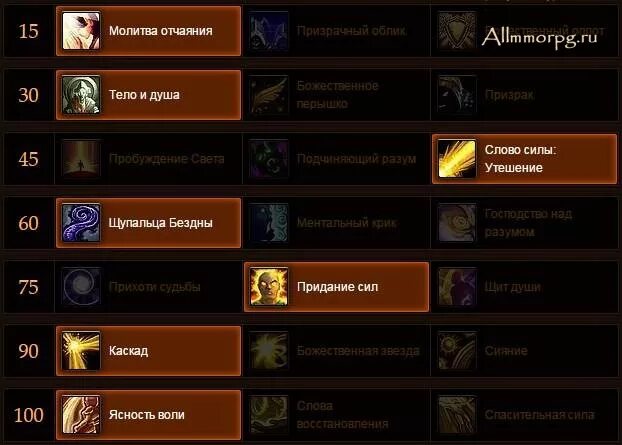622x445 pixels.
Task: Click the Каскад talent icon
Action: tap(81, 351)
